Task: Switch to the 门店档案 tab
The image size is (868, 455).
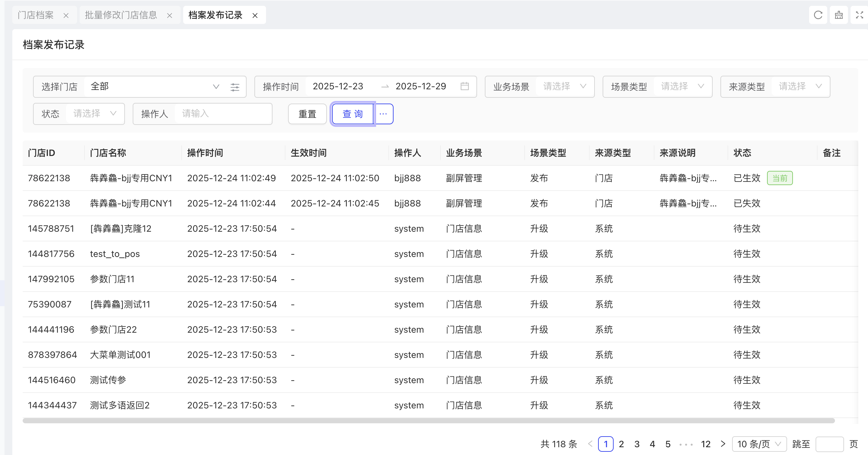Action: point(36,15)
